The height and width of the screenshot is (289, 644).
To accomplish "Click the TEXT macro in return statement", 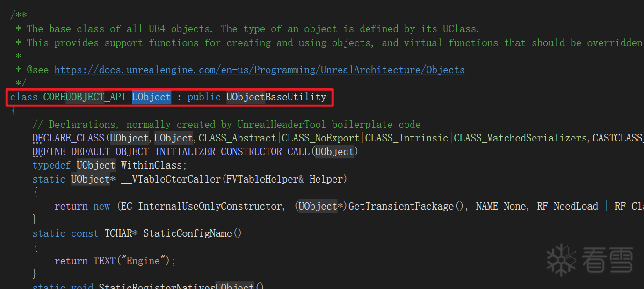I will click(104, 261).
